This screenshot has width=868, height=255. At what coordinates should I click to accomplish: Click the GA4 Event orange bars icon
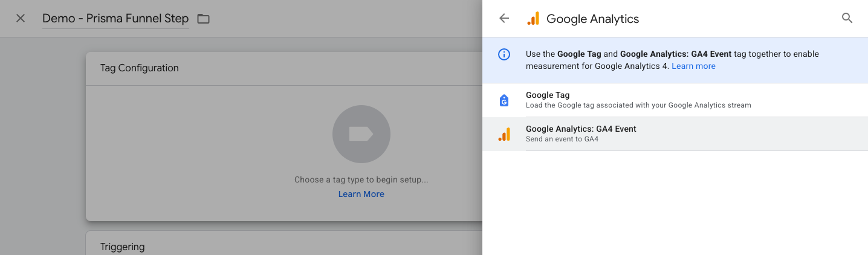504,134
